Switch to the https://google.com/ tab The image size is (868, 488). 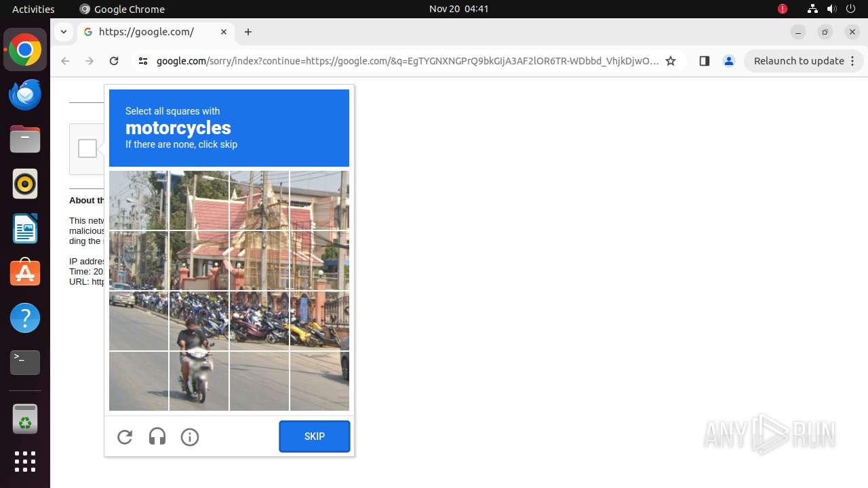(156, 32)
